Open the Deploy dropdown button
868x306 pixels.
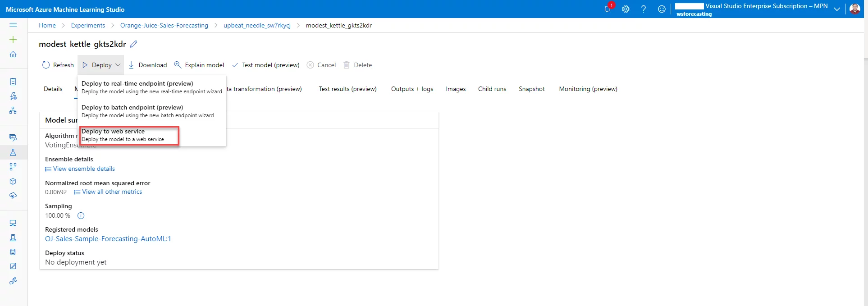pyautogui.click(x=101, y=65)
